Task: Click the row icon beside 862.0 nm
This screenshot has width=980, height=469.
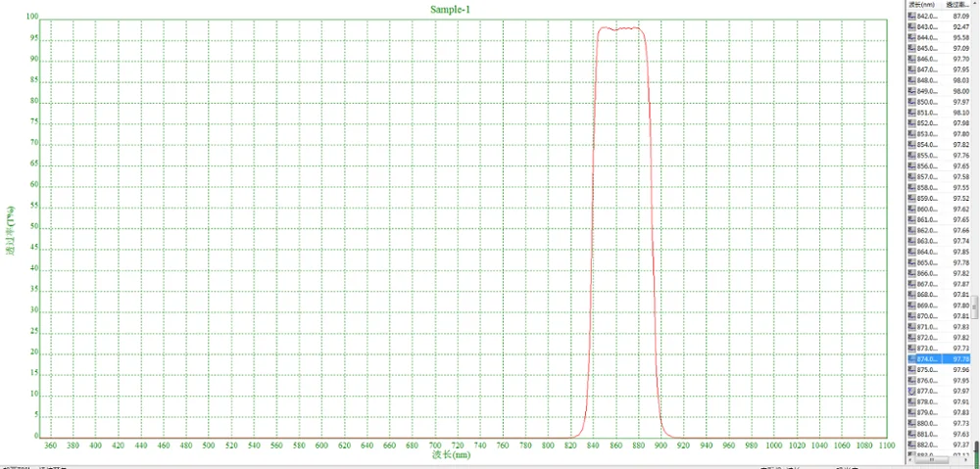Action: (x=911, y=230)
